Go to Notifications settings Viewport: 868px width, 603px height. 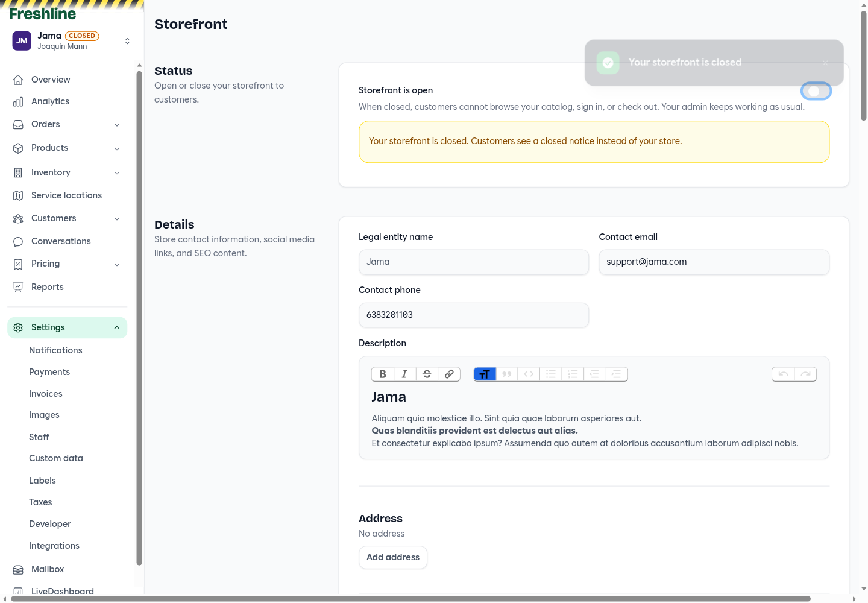tap(55, 350)
